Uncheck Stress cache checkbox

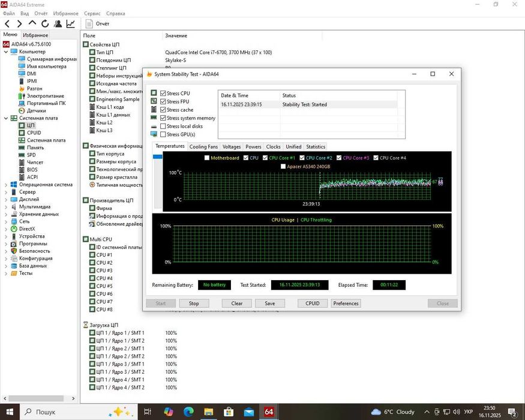(x=163, y=110)
